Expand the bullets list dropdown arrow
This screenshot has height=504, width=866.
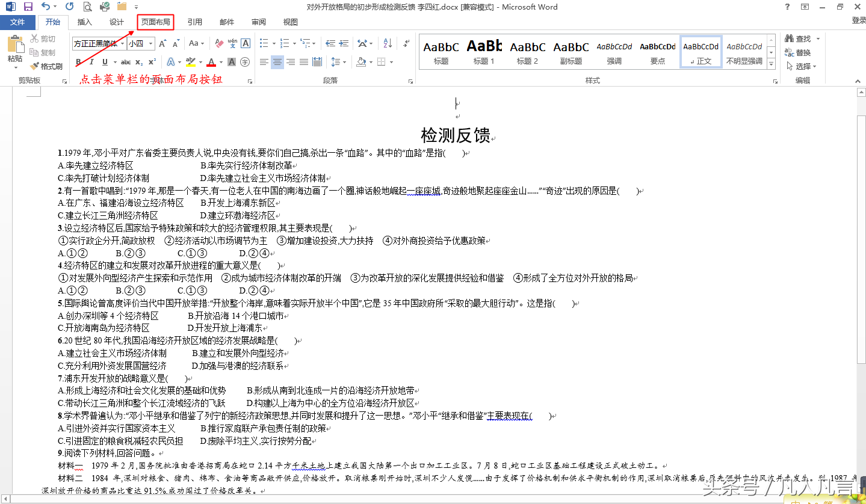click(274, 44)
